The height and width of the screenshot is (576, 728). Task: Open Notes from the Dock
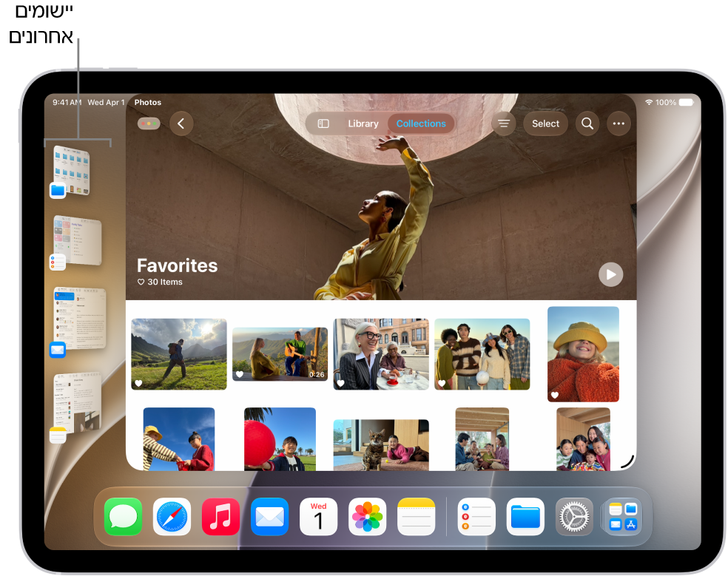click(x=417, y=517)
